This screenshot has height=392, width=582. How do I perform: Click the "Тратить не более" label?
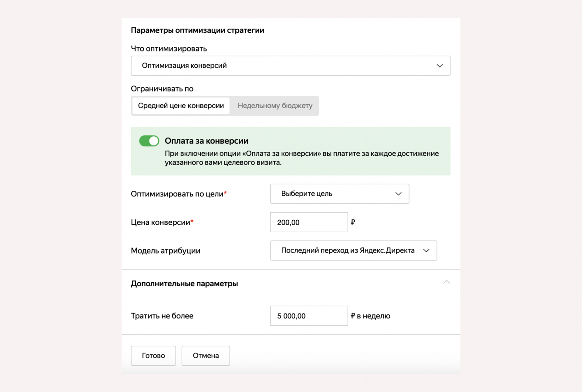pyautogui.click(x=162, y=316)
